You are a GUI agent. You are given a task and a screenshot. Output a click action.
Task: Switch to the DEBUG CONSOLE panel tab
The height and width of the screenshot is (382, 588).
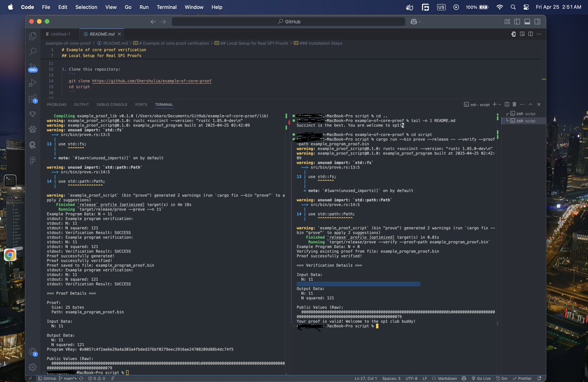click(x=112, y=104)
